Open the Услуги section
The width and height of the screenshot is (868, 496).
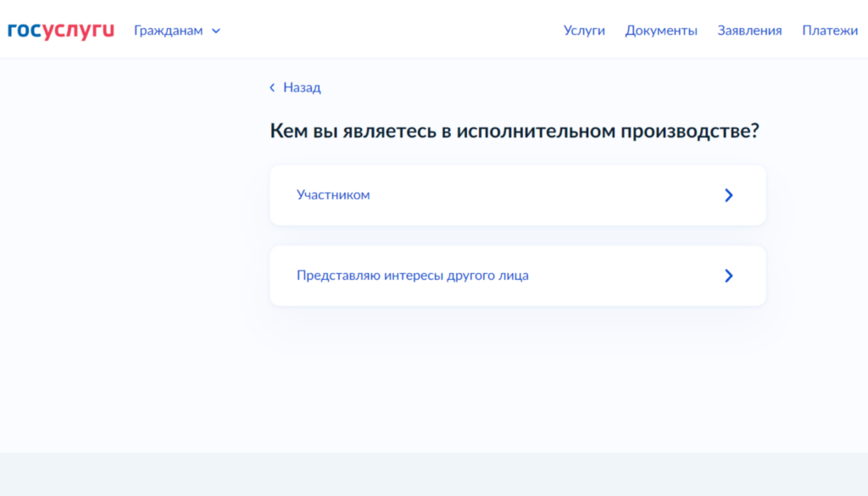tap(584, 31)
